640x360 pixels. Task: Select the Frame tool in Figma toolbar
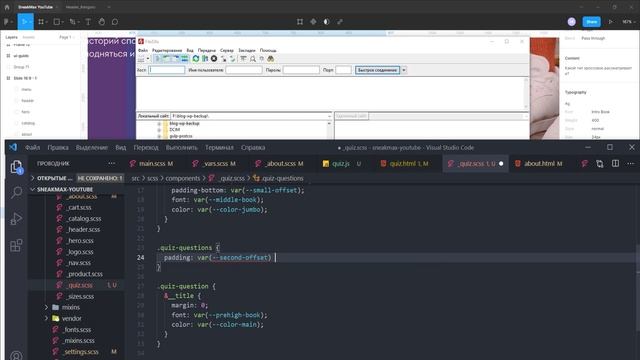tap(41, 22)
